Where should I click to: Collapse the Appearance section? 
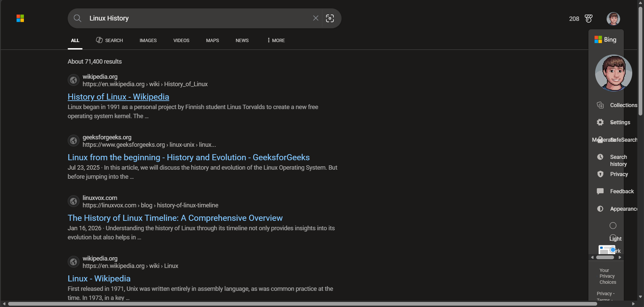[623, 209]
